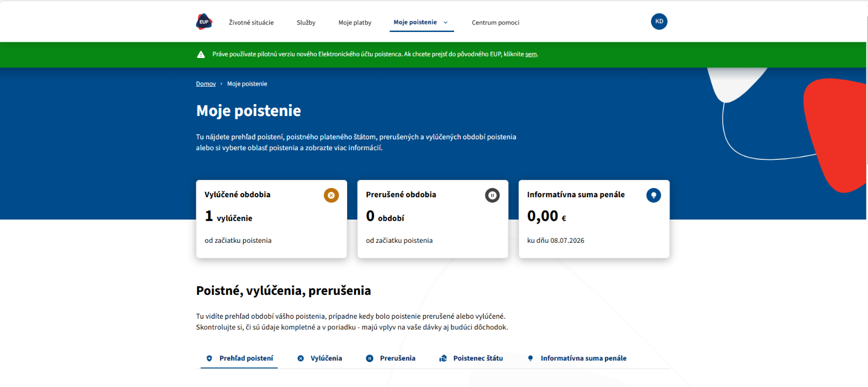The image size is (868, 387).
Task: Click the shield icon beside Prehľad poistení tab
Action: (x=209, y=358)
